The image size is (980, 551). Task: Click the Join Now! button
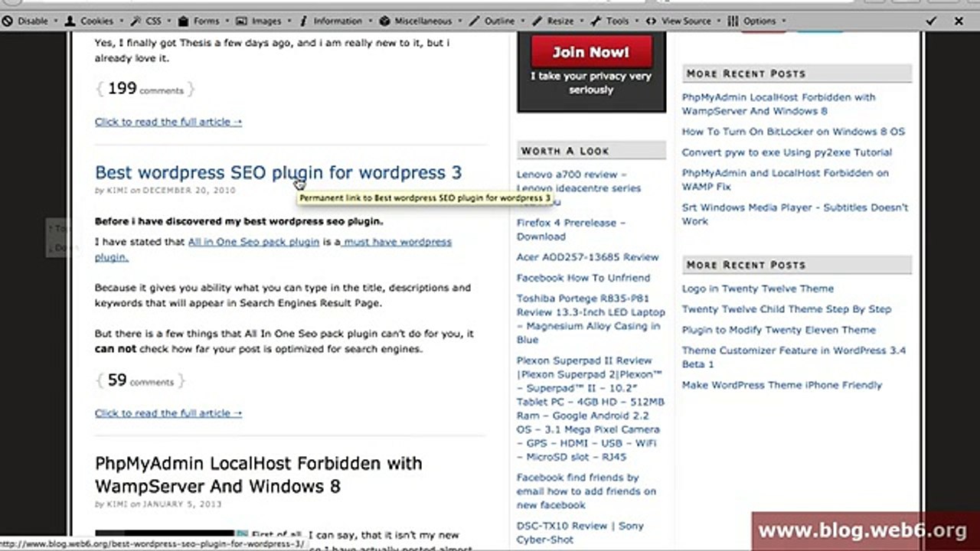pyautogui.click(x=591, y=52)
